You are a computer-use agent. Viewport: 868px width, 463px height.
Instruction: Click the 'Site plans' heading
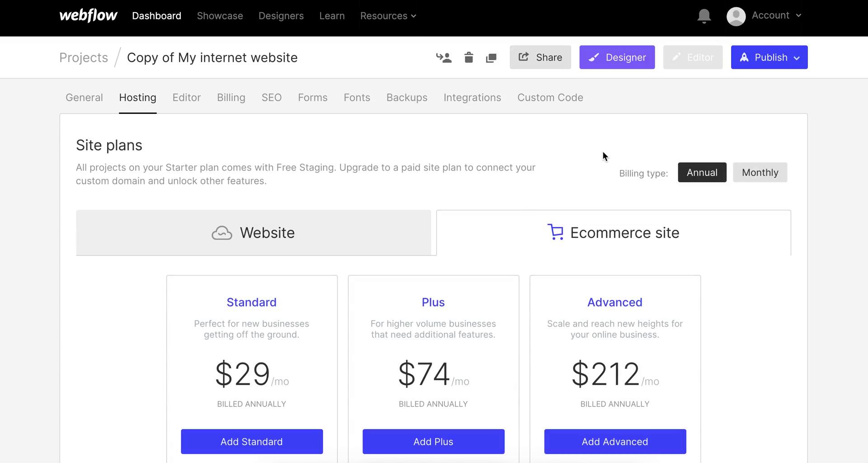[109, 145]
